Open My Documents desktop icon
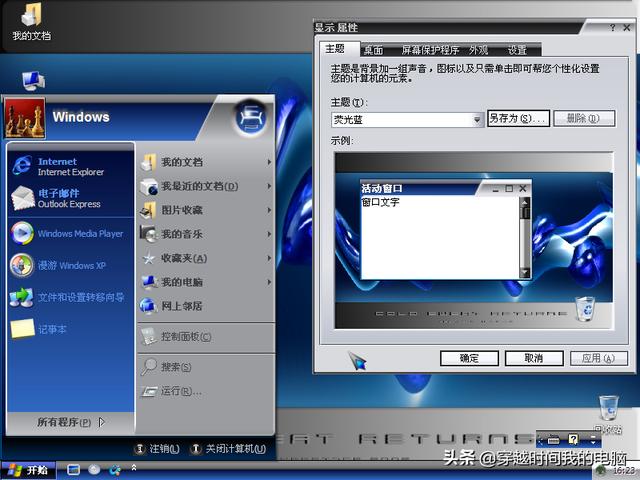Viewport: 640px width, 480px height. (31, 21)
